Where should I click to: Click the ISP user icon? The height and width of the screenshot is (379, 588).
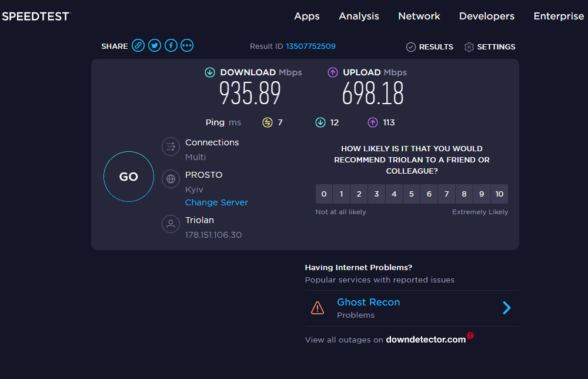point(171,224)
